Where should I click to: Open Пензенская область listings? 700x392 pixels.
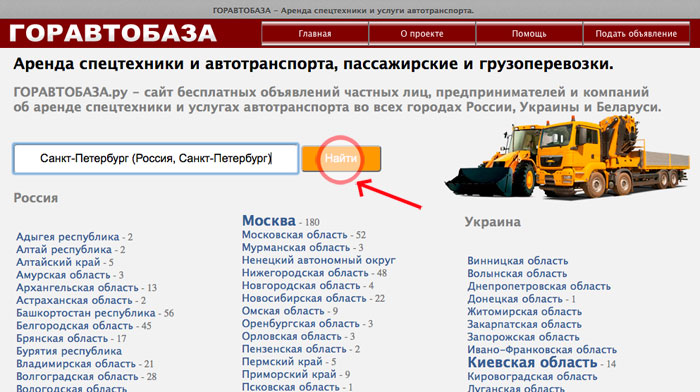pyautogui.click(x=295, y=349)
